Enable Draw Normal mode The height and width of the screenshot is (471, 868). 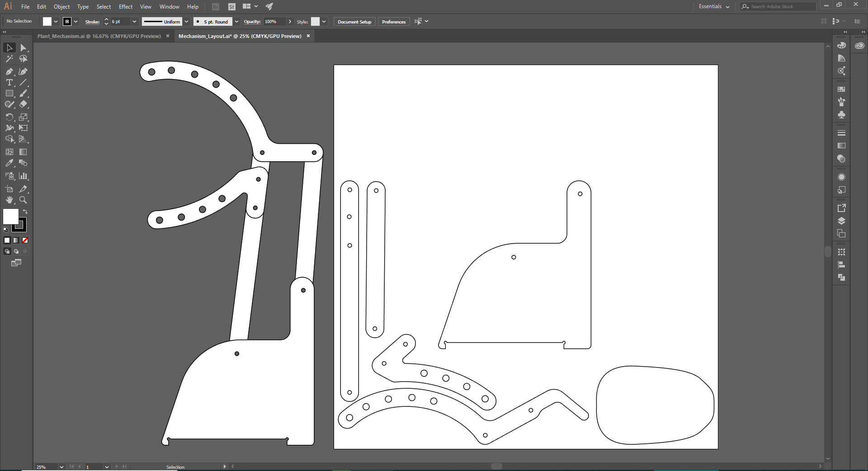tap(7, 251)
